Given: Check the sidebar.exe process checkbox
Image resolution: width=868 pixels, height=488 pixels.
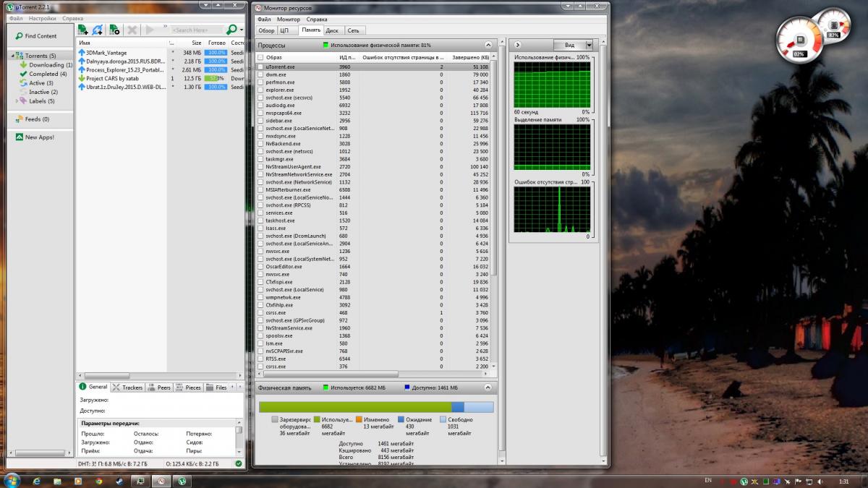Looking at the screenshot, I should (x=260, y=121).
